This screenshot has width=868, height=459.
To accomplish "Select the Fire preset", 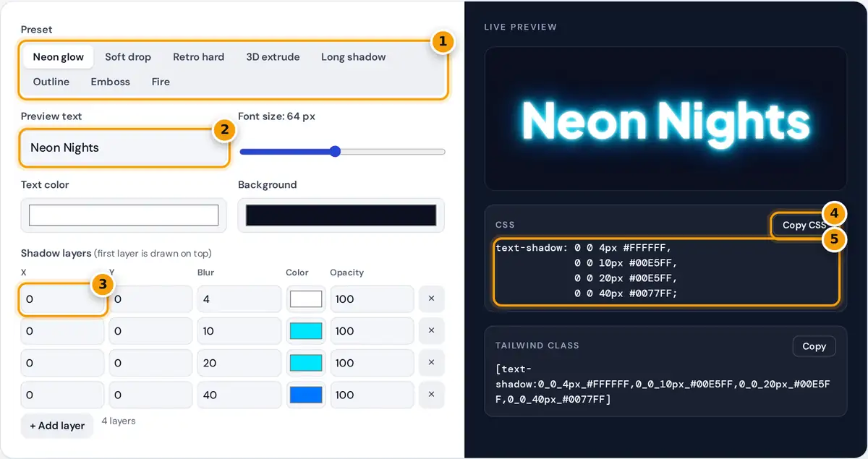I will [161, 82].
